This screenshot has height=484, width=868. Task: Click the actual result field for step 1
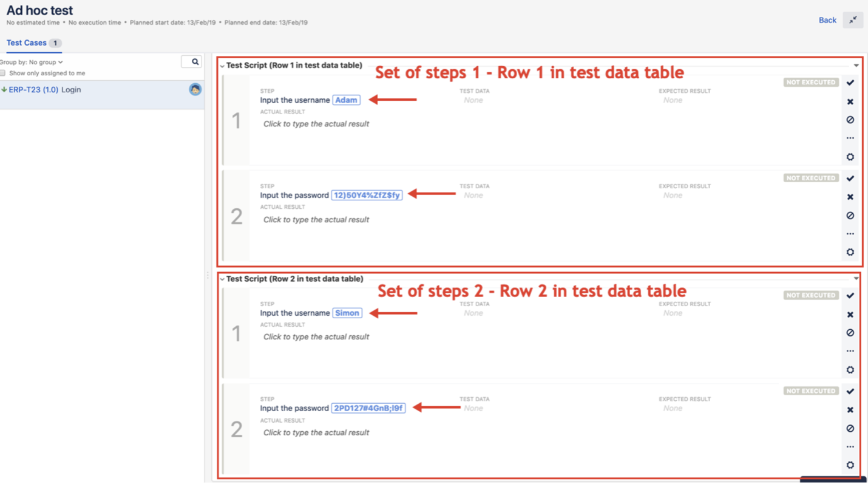316,123
